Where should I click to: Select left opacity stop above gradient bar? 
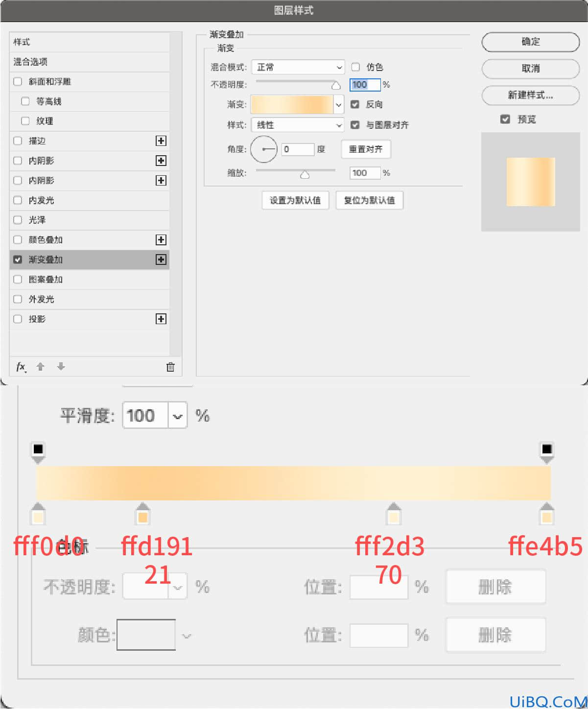click(38, 452)
